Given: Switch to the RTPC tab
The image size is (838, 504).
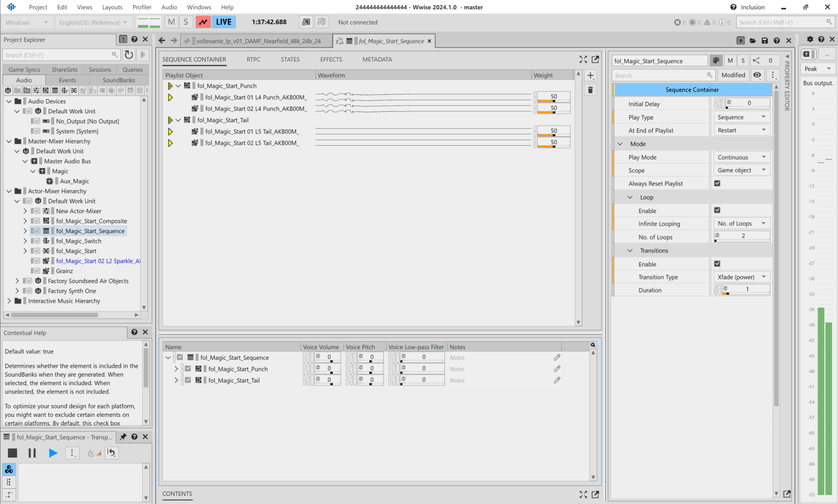Looking at the screenshot, I should [253, 59].
